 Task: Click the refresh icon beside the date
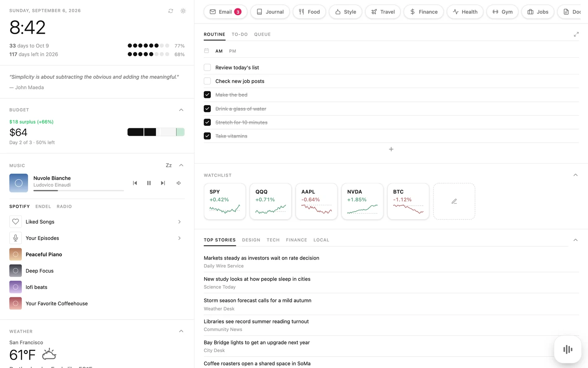click(x=171, y=11)
